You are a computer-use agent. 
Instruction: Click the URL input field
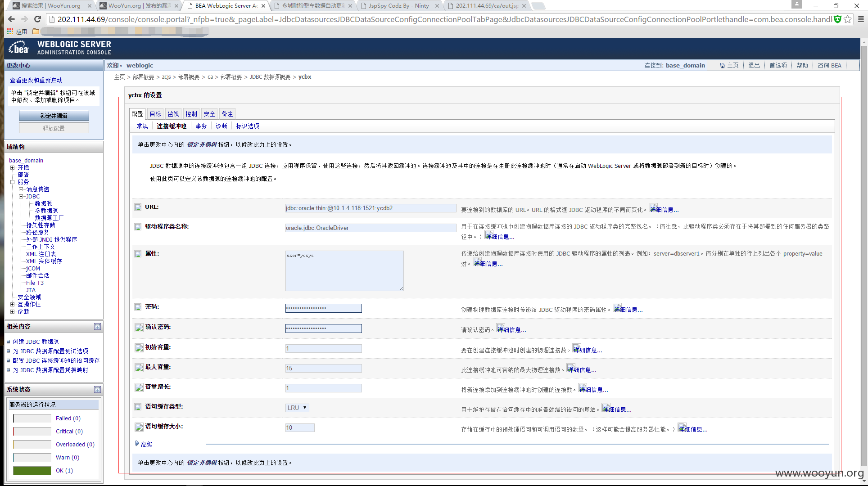click(371, 208)
